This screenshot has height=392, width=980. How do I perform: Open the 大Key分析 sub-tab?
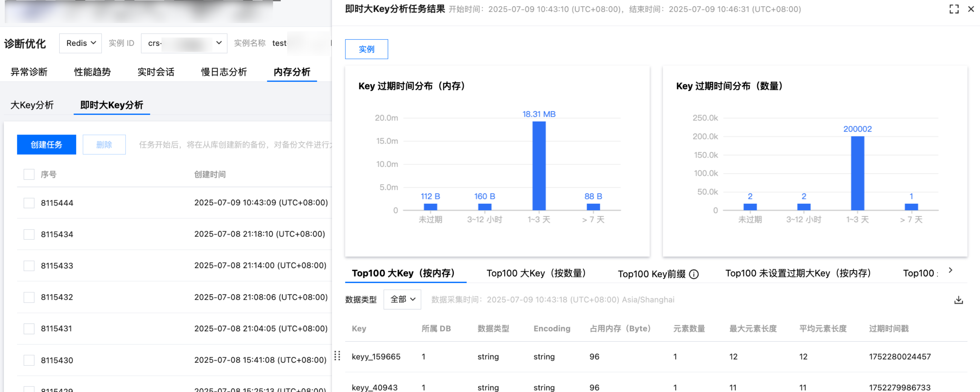(x=32, y=105)
